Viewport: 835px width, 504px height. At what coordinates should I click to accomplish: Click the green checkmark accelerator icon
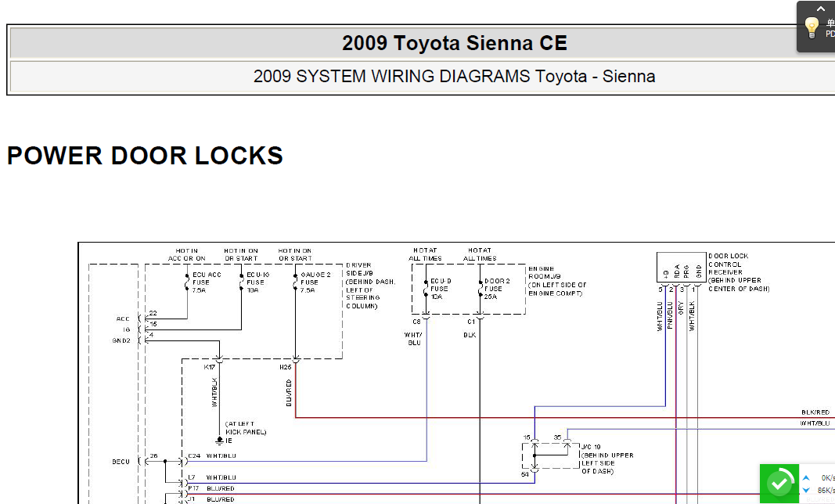coord(779,483)
